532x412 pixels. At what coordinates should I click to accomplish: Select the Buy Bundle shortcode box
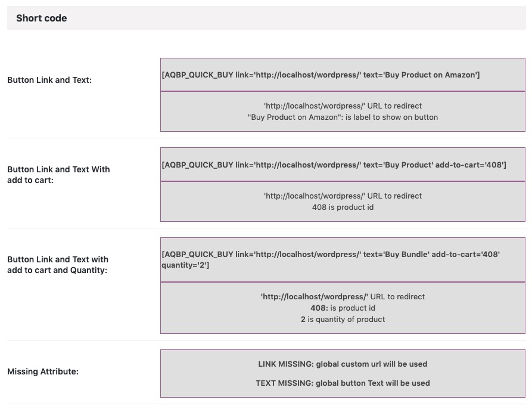point(343,260)
